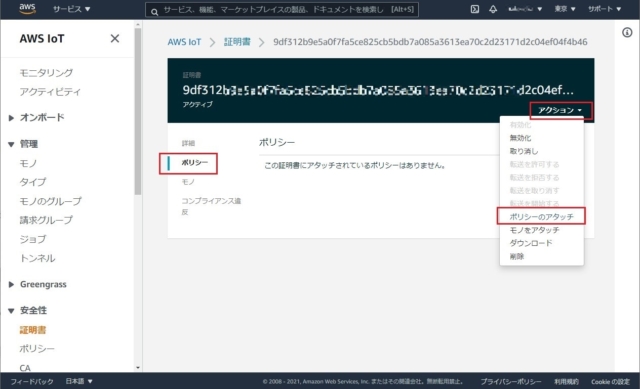This screenshot has width=640, height=389.
Task: Click the sidebar scroll down arrow
Action: [138, 367]
